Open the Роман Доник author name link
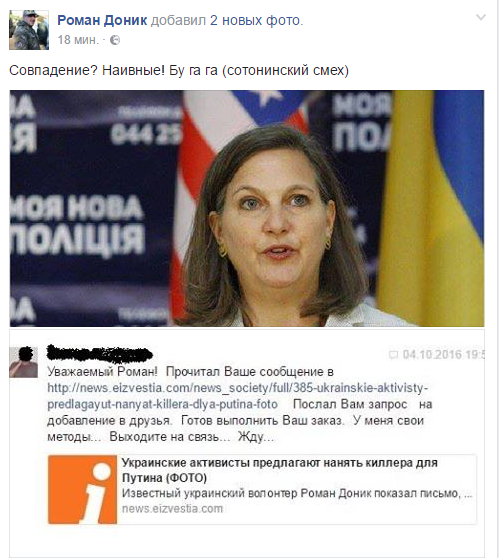The height and width of the screenshot is (558, 499). [102, 20]
